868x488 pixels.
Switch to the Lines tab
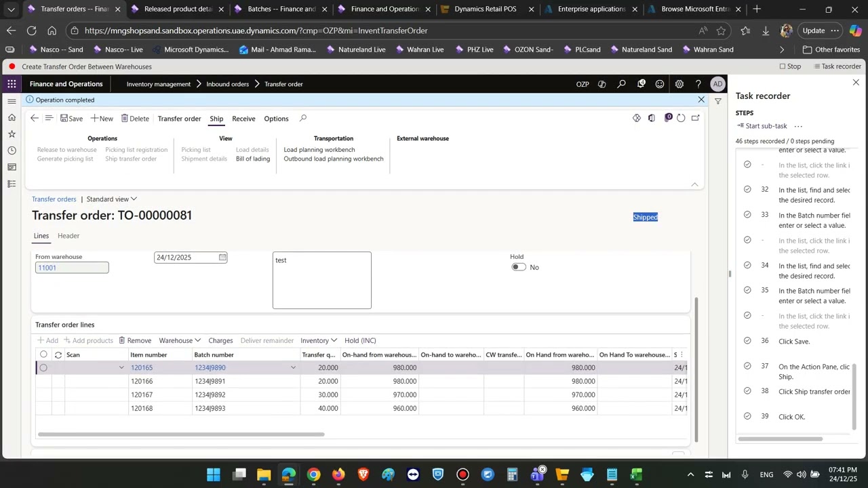(41, 236)
